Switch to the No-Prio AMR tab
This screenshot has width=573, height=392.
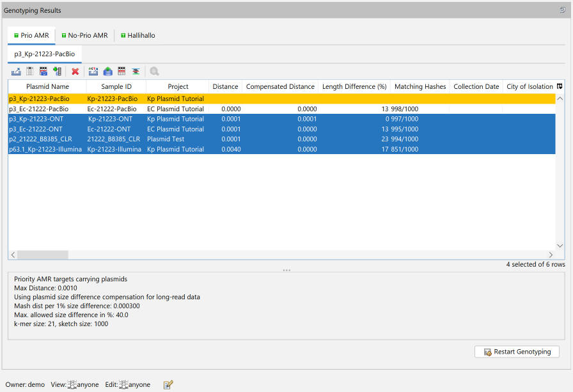click(x=84, y=35)
